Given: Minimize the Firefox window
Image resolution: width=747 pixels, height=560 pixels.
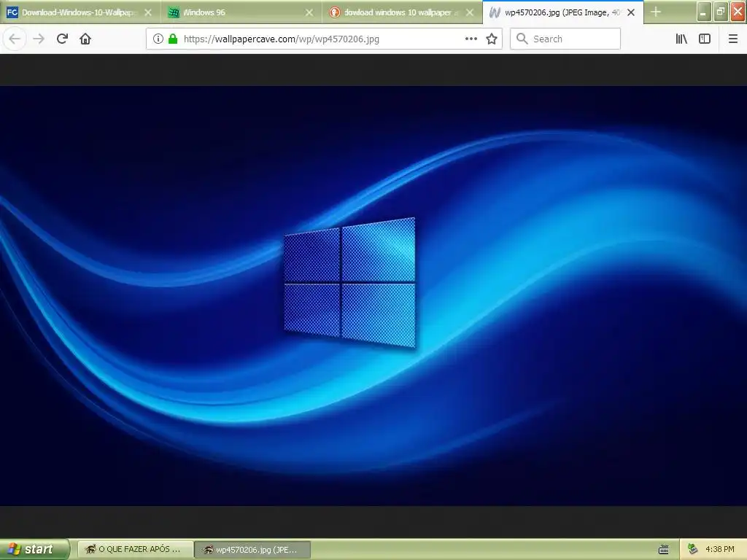Looking at the screenshot, I should [x=704, y=12].
